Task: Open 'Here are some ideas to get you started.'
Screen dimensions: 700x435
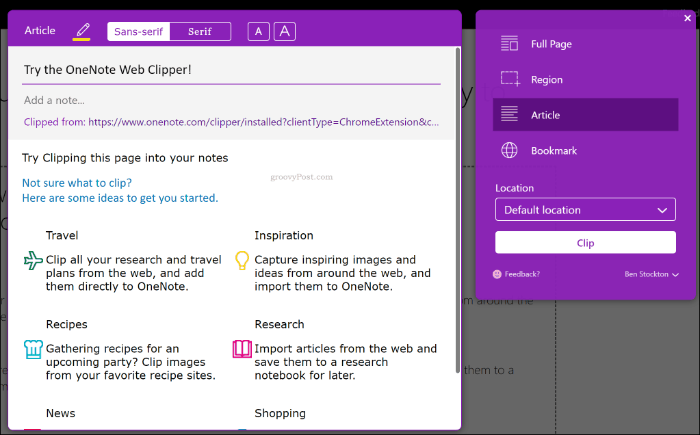Action: tap(120, 198)
